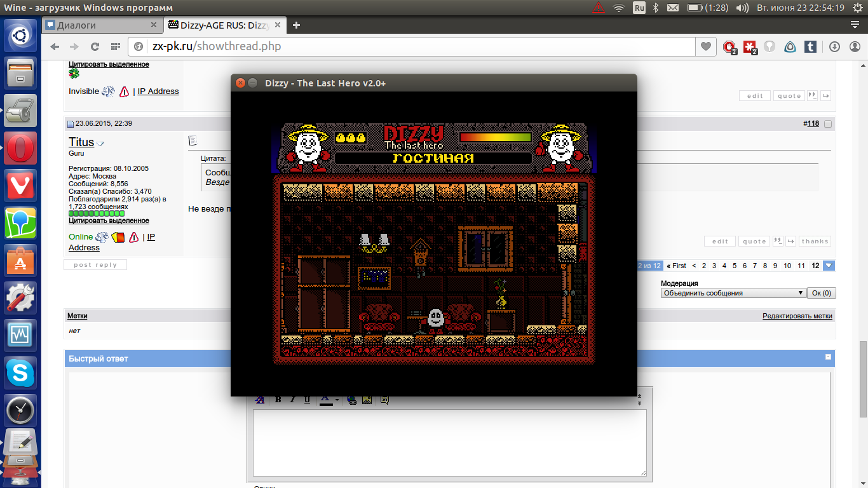Open the Tumblr extension icon

pyautogui.click(x=810, y=46)
